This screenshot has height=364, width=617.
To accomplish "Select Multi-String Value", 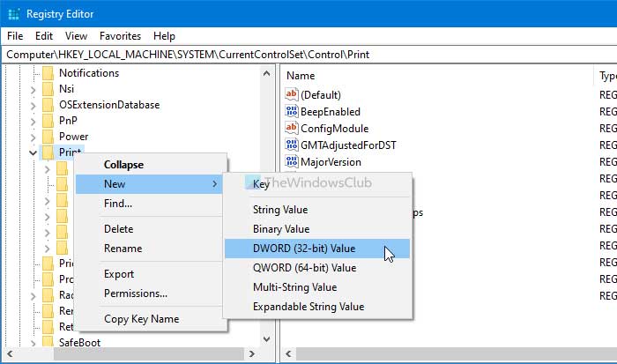I will pyautogui.click(x=317, y=287).
